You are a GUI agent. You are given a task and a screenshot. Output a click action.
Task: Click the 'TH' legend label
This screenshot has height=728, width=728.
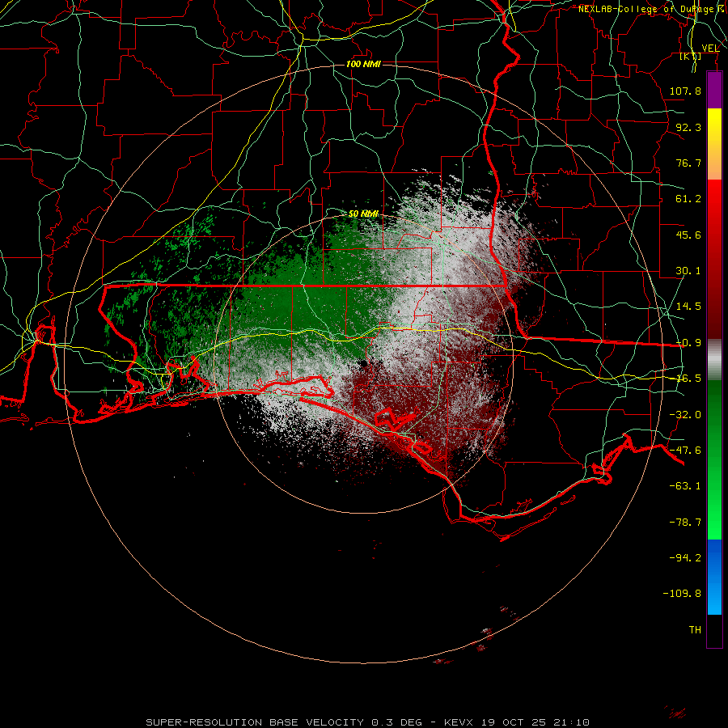click(x=695, y=630)
